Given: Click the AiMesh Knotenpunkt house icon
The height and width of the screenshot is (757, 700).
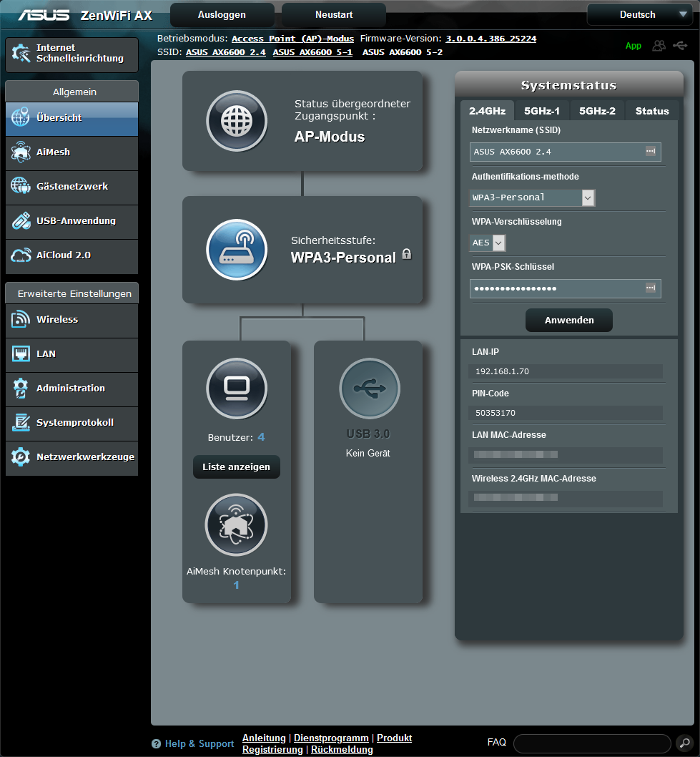Looking at the screenshot, I should point(237,524).
